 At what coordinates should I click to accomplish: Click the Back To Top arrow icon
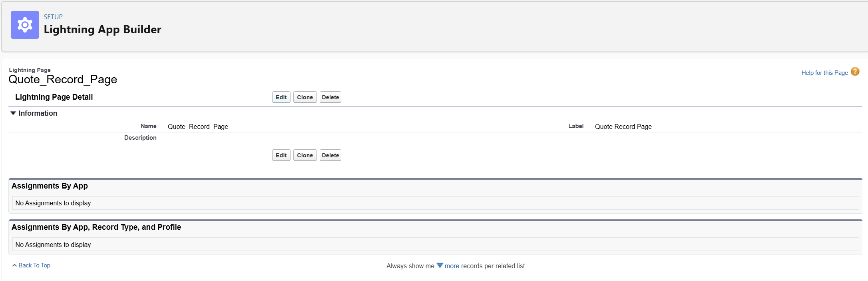click(14, 265)
